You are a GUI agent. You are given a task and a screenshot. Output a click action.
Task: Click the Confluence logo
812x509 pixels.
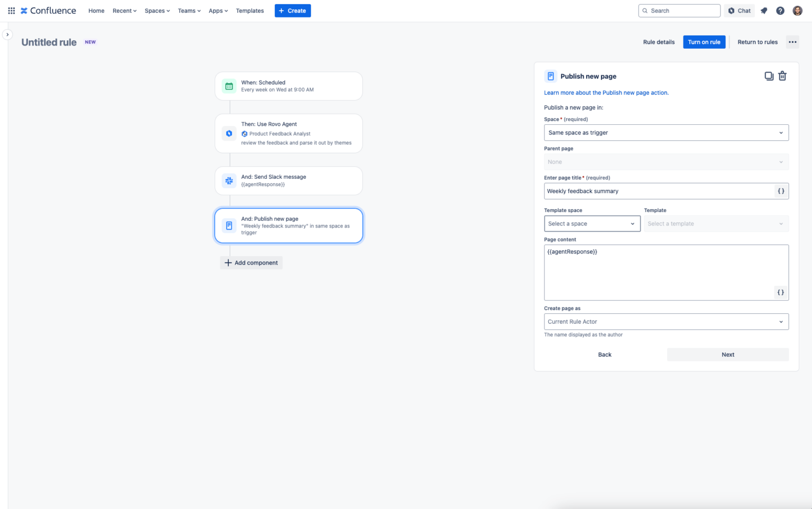[48, 10]
